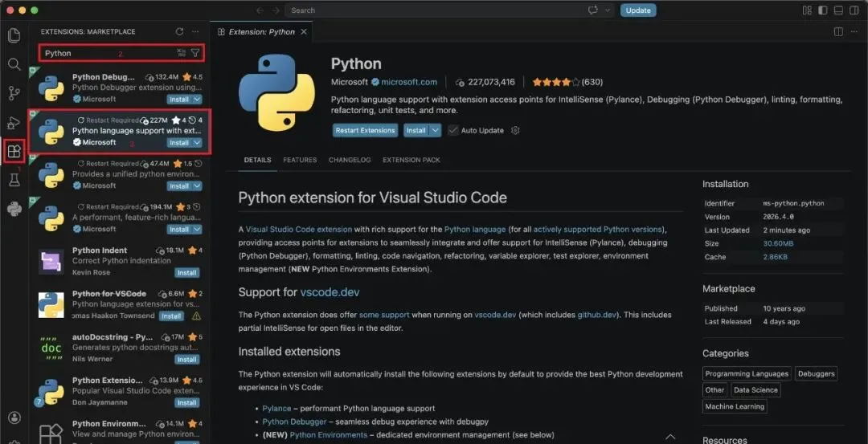Click the star rating with 630 reviews

[x=567, y=82]
